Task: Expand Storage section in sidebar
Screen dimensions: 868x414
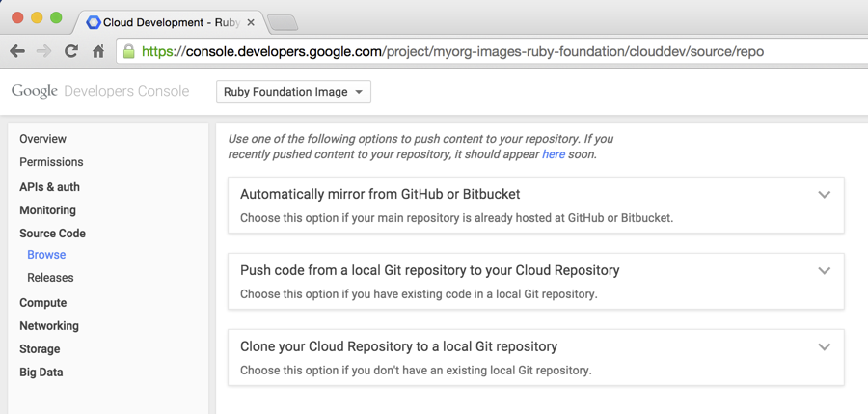Action: 40,349
